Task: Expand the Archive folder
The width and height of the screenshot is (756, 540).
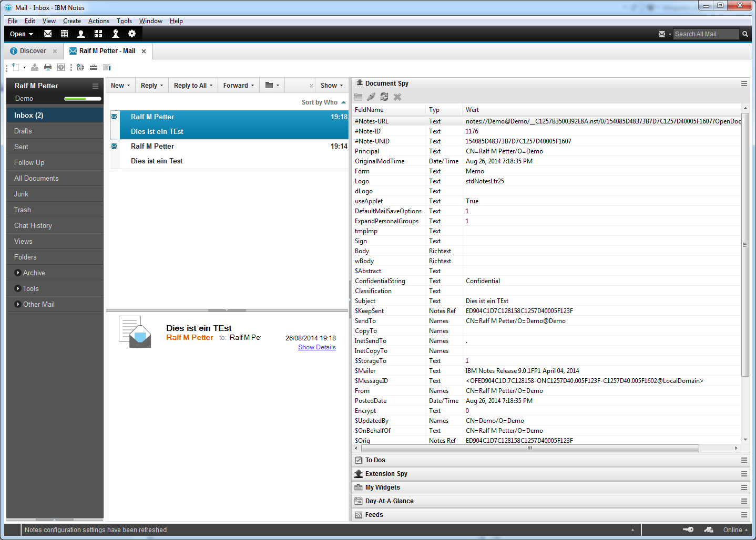Action: [18, 273]
